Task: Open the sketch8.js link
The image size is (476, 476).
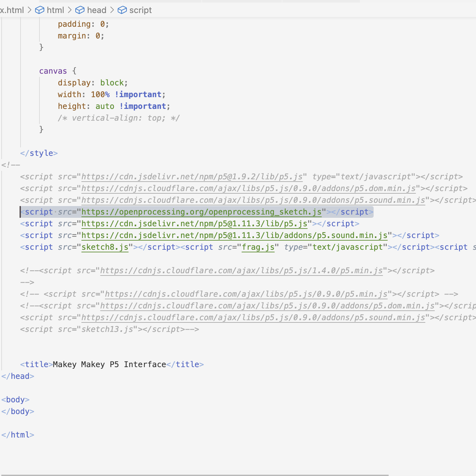Action: 105,247
